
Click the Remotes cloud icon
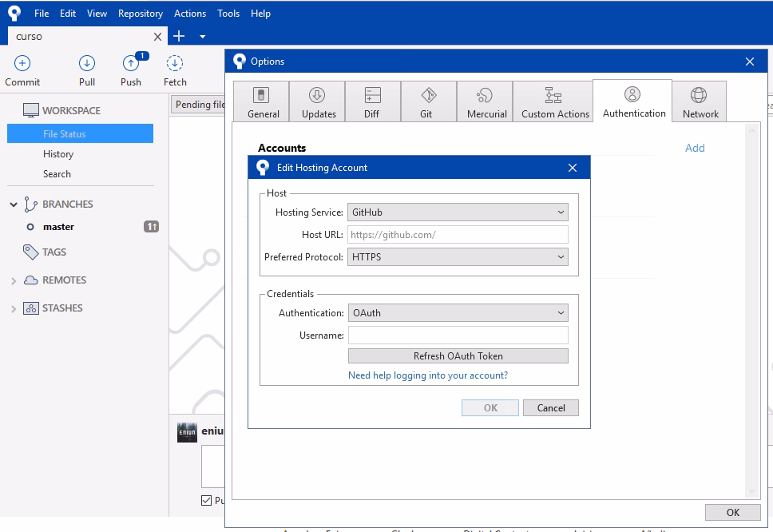(x=30, y=280)
